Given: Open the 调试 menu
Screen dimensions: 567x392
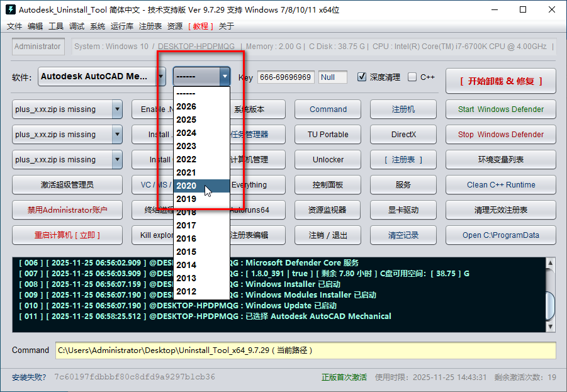Looking at the screenshot, I should pos(77,26).
